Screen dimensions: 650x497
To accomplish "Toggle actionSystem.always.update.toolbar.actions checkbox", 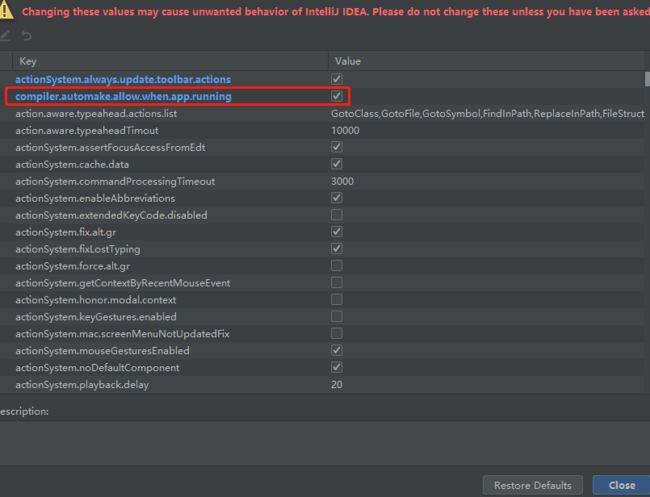I will click(x=337, y=79).
